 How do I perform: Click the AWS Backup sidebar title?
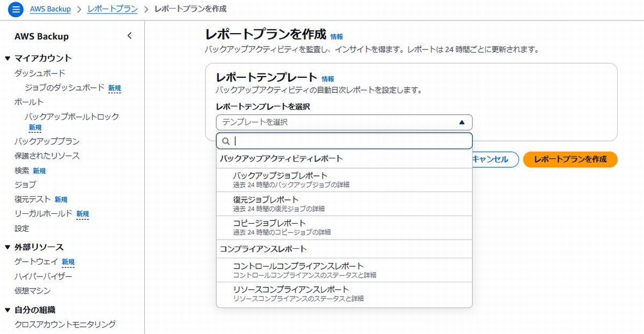42,36
